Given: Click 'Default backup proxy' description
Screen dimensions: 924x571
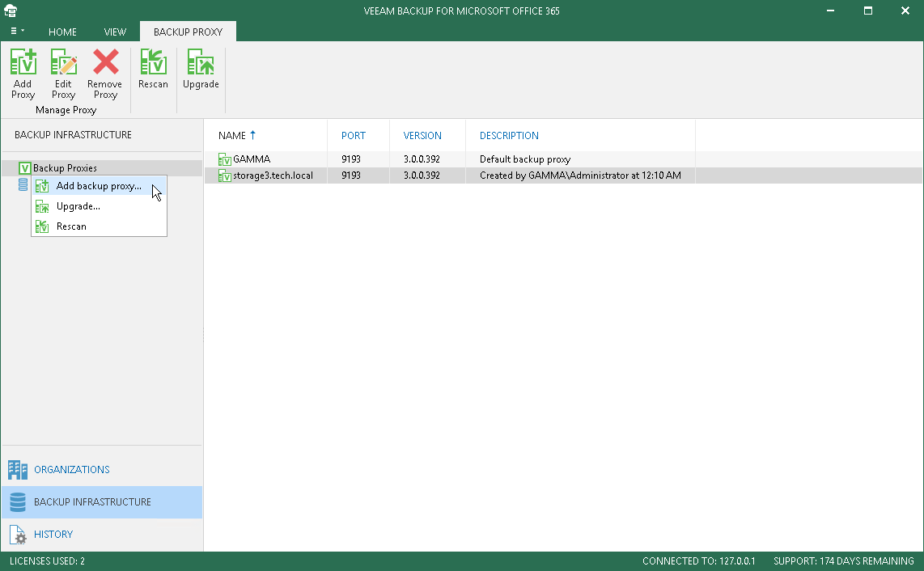Looking at the screenshot, I should coord(525,159).
